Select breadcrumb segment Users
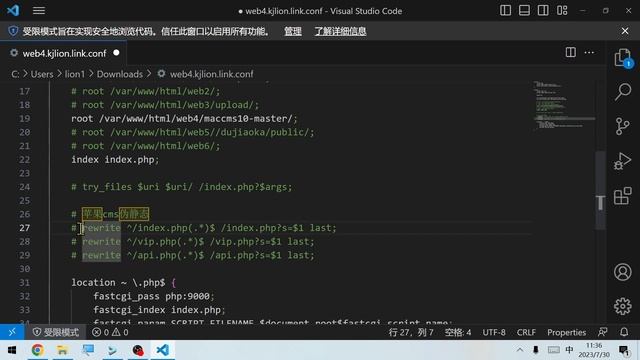This screenshot has height=360, width=640. click(42, 74)
